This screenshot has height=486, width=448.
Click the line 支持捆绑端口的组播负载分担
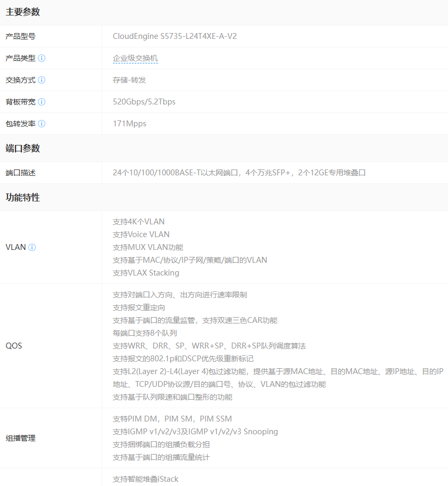[161, 444]
